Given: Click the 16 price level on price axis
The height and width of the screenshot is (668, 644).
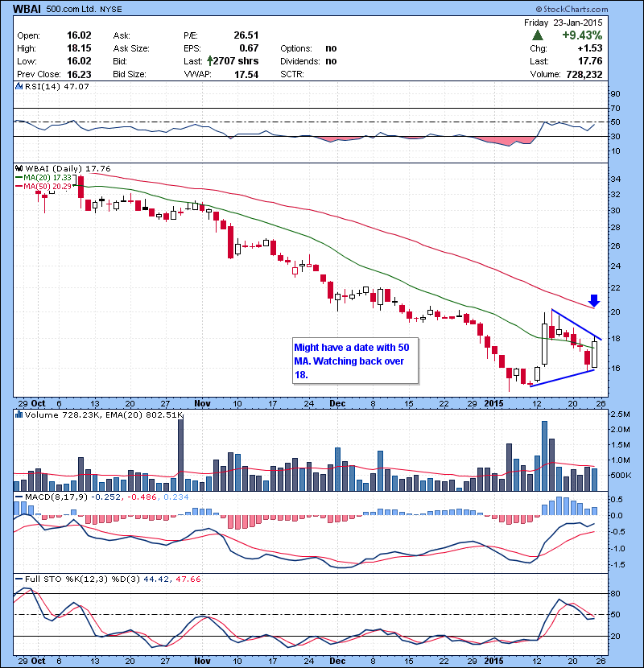Looking at the screenshot, I should coord(616,368).
